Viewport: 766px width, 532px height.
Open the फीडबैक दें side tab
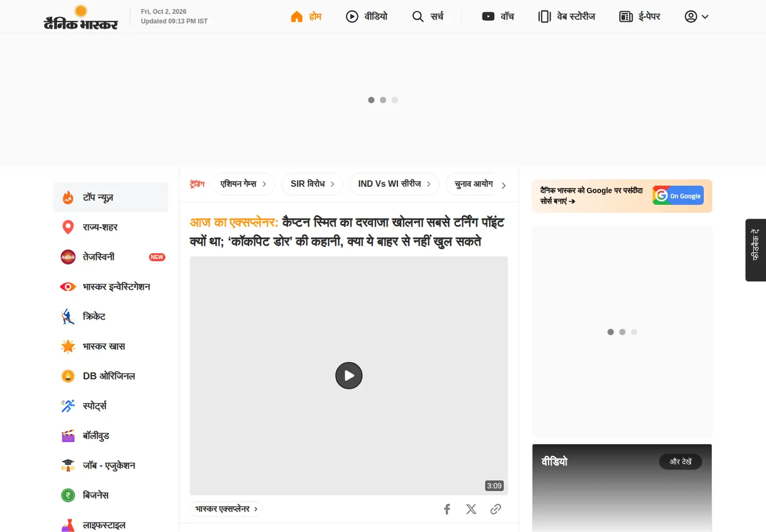coord(755,250)
